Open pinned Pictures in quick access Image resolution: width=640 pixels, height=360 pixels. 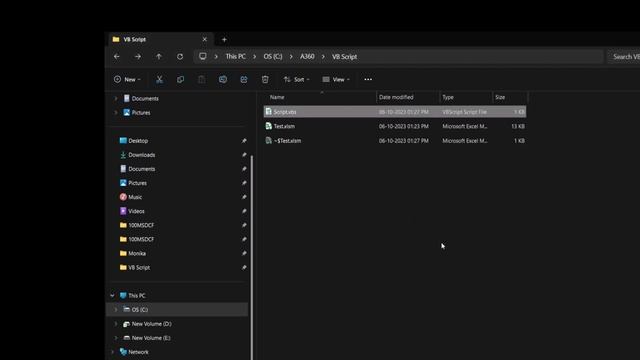(138, 183)
